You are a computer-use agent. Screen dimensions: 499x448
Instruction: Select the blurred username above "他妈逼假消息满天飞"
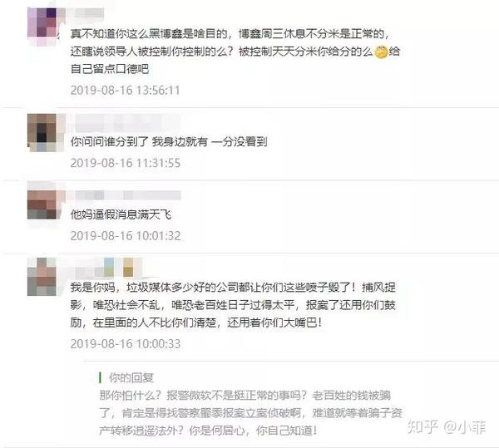(x=127, y=195)
